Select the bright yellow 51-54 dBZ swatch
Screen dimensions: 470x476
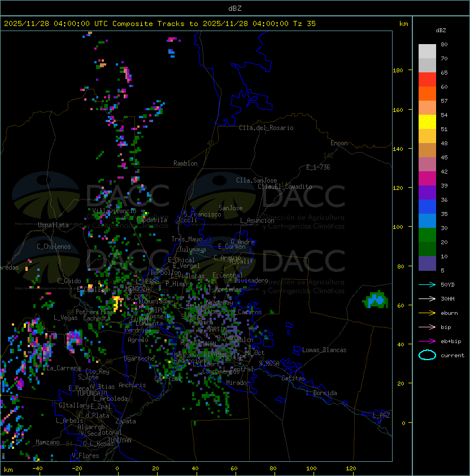[x=427, y=122]
